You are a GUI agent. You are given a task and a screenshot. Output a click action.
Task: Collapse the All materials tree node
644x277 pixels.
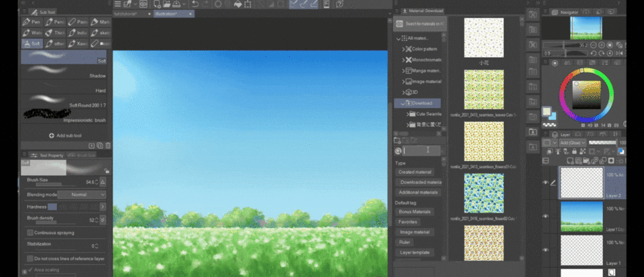pyautogui.click(x=398, y=38)
